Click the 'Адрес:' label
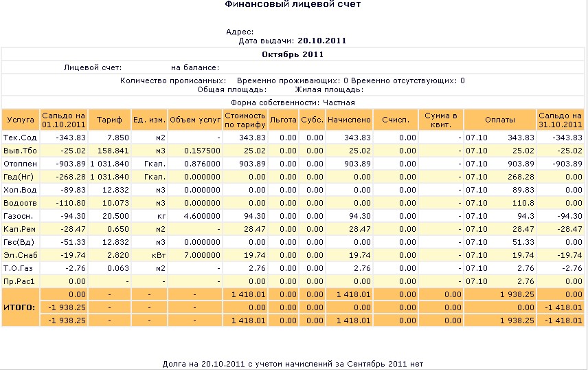588x370 pixels. tap(240, 32)
